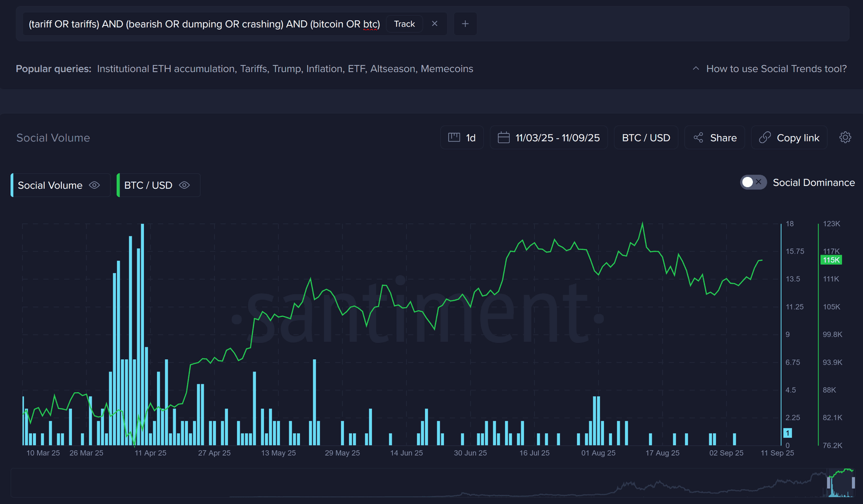The image size is (863, 504).
Task: Select the Institutional ETH accumulation query
Action: tap(166, 69)
